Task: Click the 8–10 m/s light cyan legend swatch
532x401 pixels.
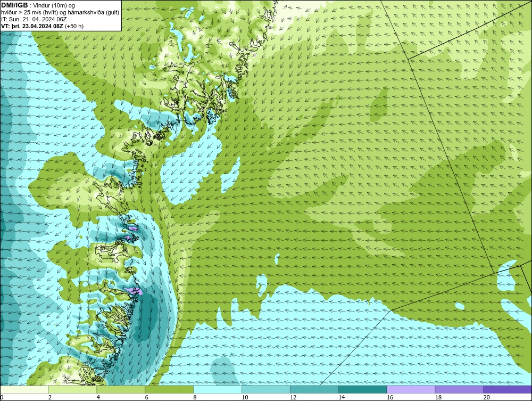Action: pos(218,389)
